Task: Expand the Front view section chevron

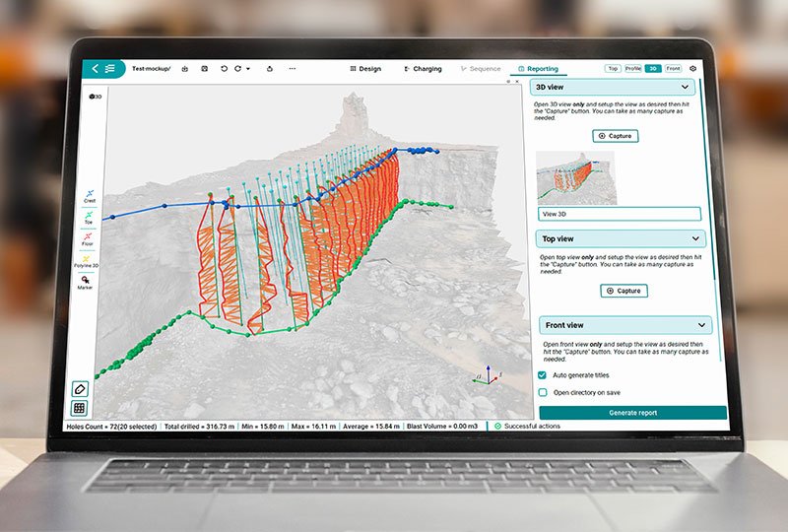Action: click(701, 324)
